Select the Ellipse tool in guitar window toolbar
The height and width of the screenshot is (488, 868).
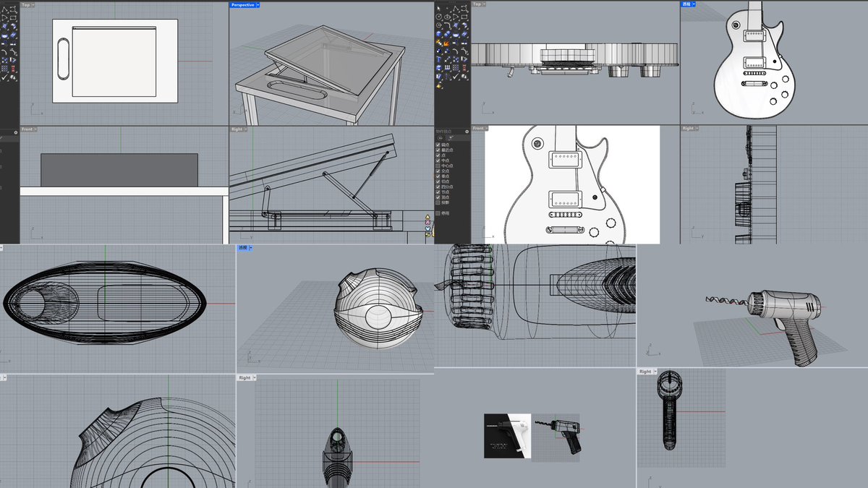point(447,17)
